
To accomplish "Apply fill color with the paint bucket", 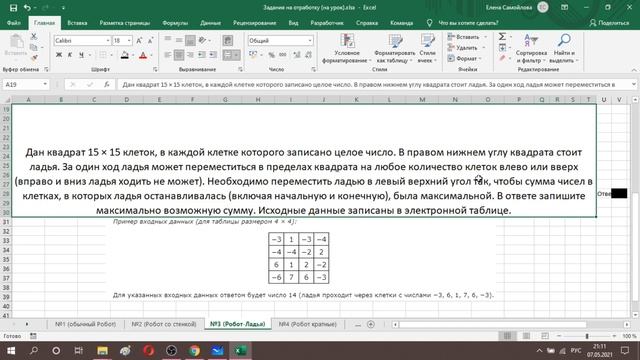I will tap(124, 55).
